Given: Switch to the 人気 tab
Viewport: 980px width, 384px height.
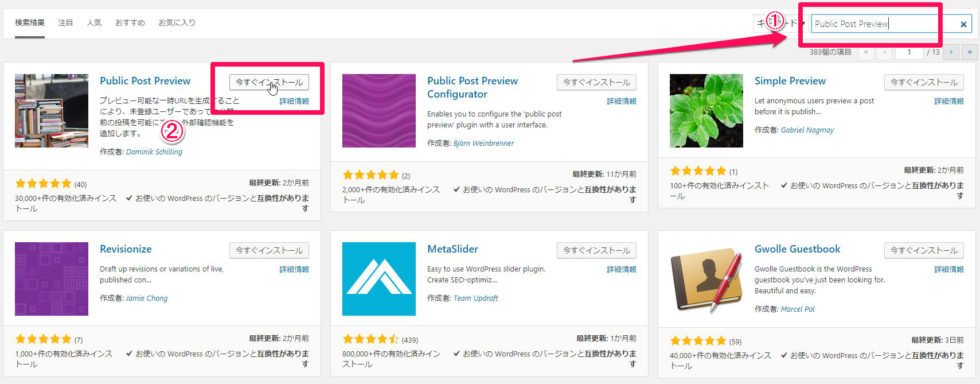Looking at the screenshot, I should (x=94, y=22).
